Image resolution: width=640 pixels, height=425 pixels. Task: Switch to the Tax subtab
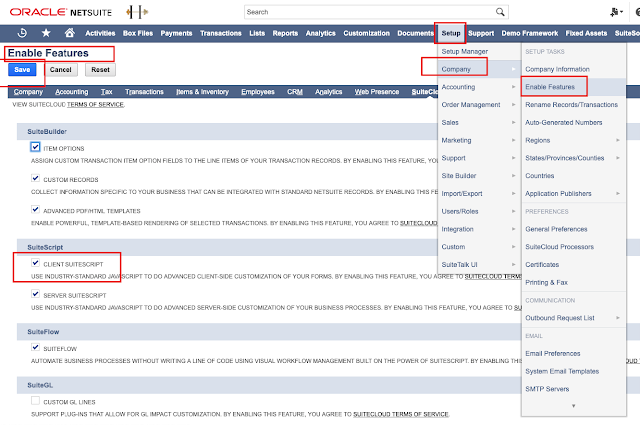pos(107,91)
